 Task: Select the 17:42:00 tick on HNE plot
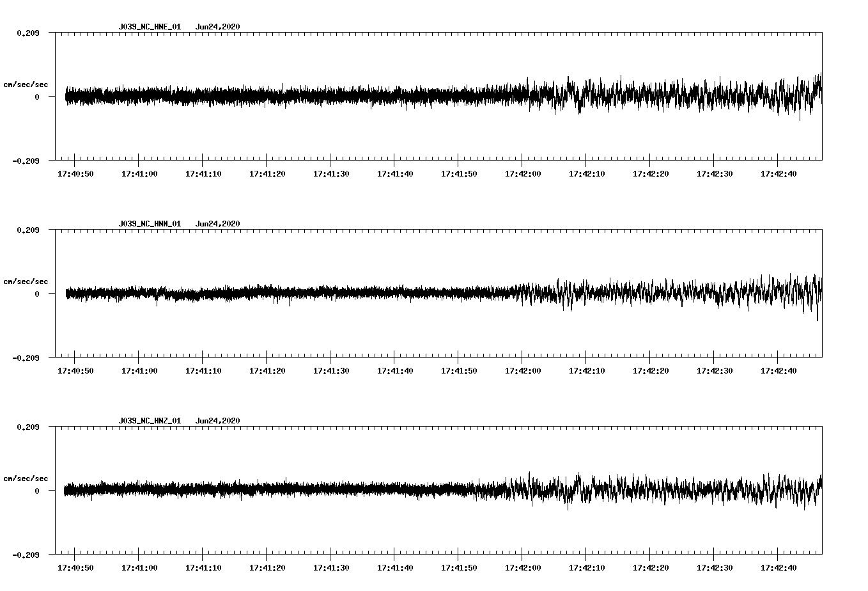point(522,157)
